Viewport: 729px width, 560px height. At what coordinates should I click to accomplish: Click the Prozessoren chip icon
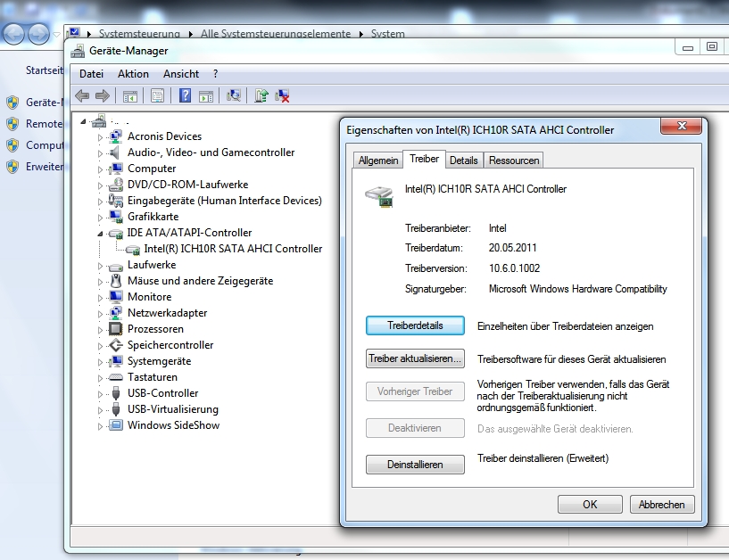(115, 329)
